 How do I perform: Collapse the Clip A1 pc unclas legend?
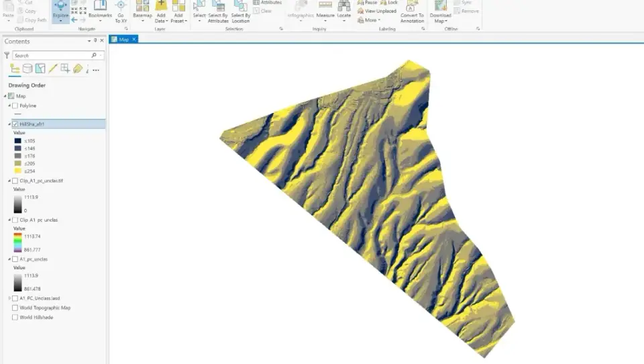click(9, 220)
